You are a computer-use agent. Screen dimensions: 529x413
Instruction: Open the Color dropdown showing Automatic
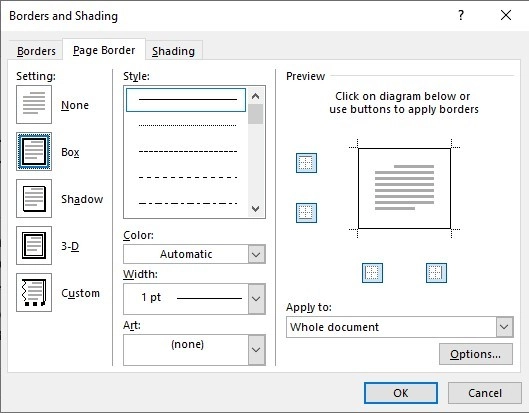[194, 254]
